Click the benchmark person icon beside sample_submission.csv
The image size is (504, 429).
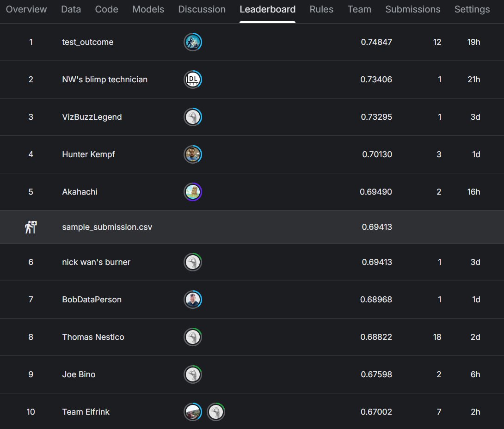[31, 227]
